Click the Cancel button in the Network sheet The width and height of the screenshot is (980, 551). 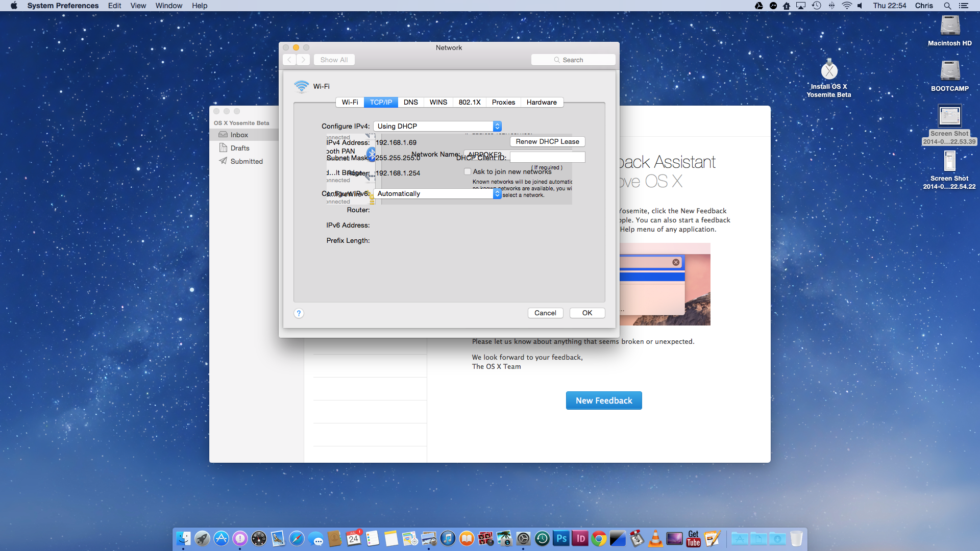point(545,313)
